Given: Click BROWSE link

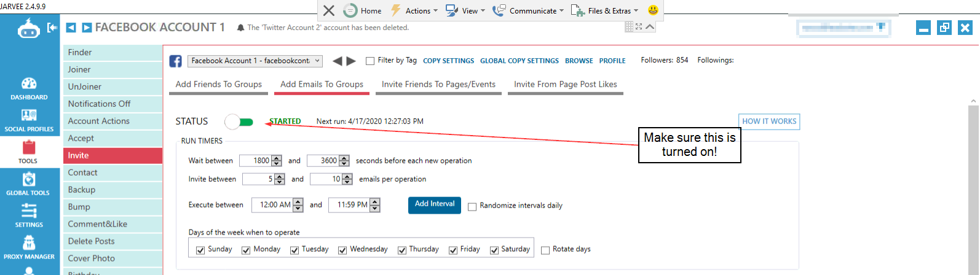Looking at the screenshot, I should click(579, 61).
